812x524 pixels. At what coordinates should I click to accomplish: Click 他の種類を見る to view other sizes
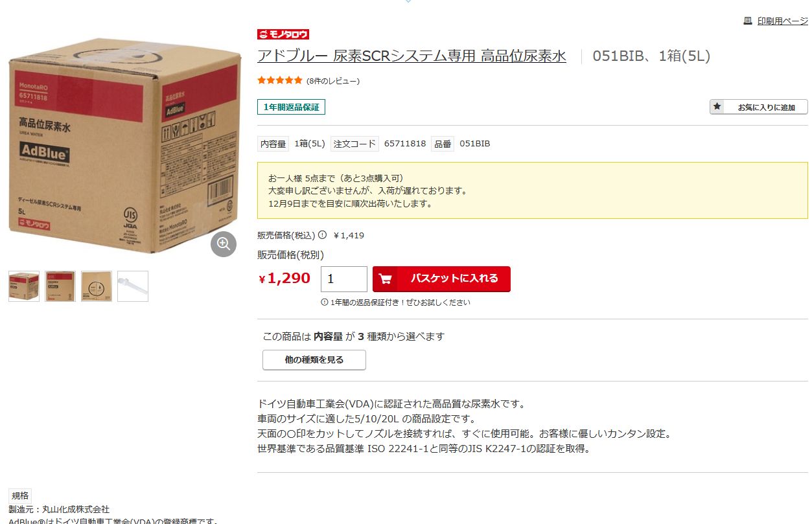tap(314, 360)
